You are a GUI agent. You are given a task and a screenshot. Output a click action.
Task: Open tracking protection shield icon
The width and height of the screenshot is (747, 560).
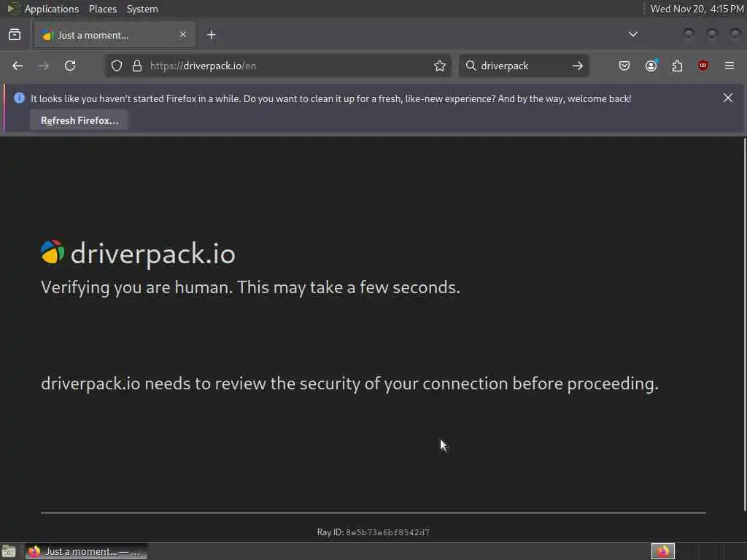(x=117, y=66)
